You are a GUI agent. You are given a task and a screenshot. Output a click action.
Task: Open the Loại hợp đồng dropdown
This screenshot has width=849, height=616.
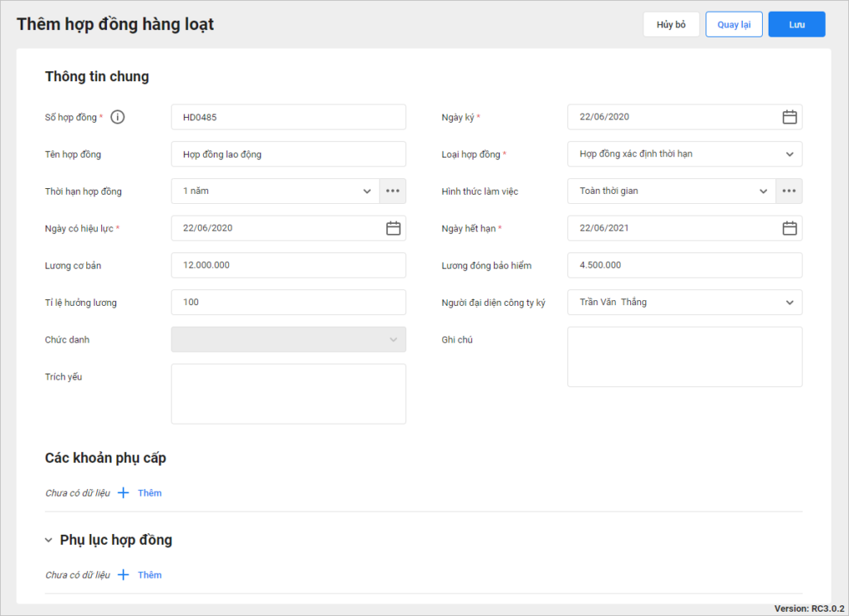[788, 154]
